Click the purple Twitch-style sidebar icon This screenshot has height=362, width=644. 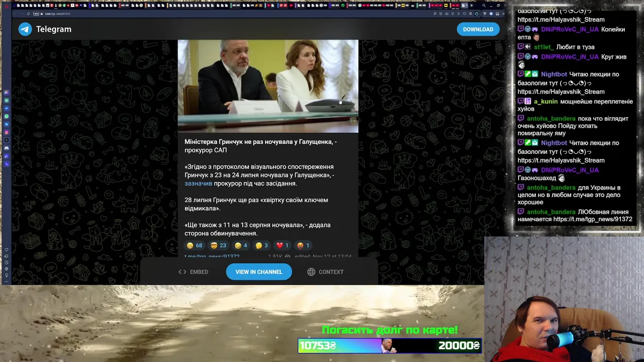point(7,156)
